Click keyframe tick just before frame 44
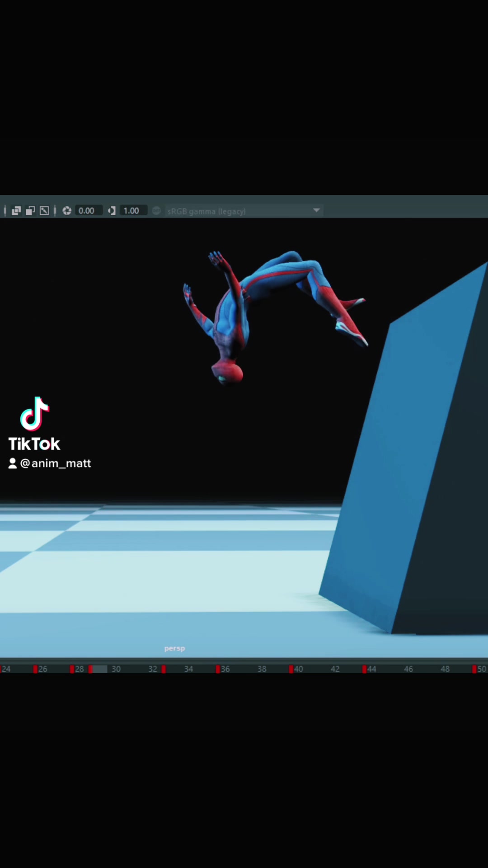The image size is (488, 868). click(364, 669)
